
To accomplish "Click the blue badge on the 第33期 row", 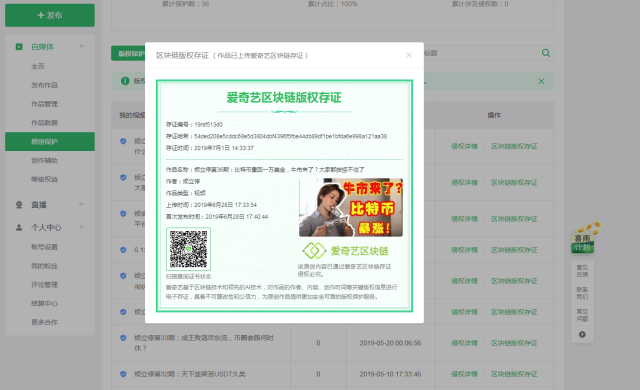I will [x=123, y=338].
